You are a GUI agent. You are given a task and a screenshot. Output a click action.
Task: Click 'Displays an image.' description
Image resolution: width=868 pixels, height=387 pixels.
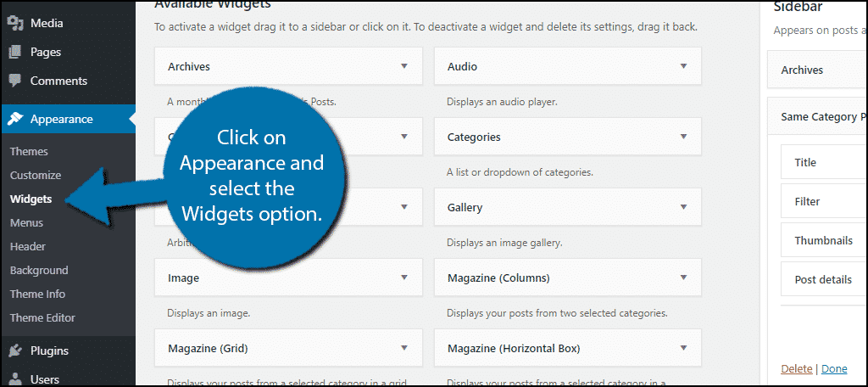209,313
